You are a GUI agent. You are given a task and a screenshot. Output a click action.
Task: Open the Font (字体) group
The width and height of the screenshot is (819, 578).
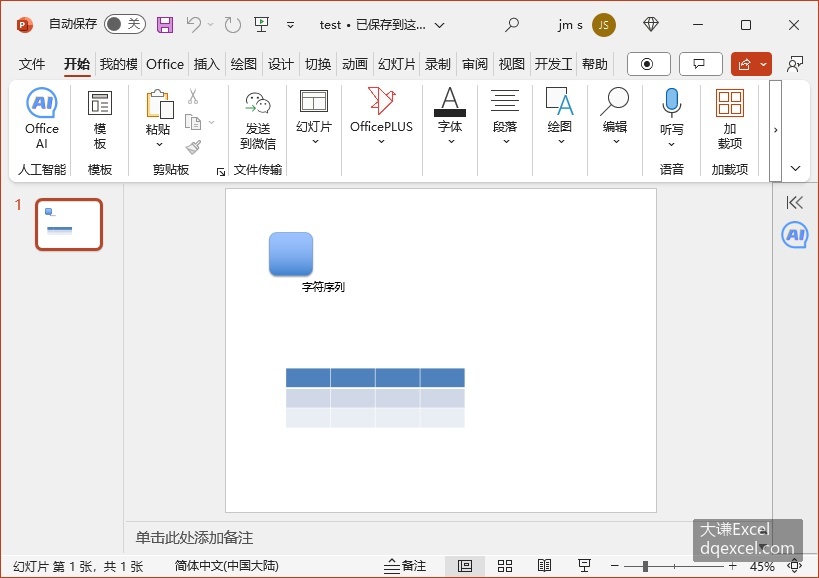[450, 116]
